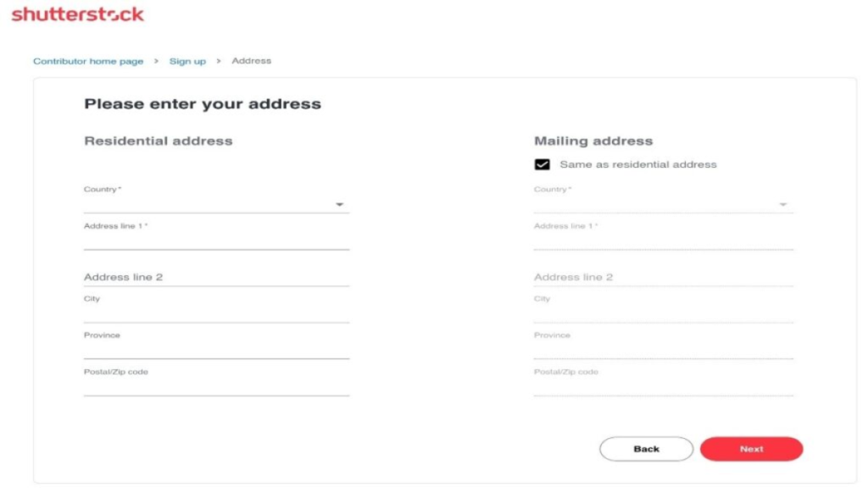
Task: Click the Shutterstock logo
Action: point(76,14)
